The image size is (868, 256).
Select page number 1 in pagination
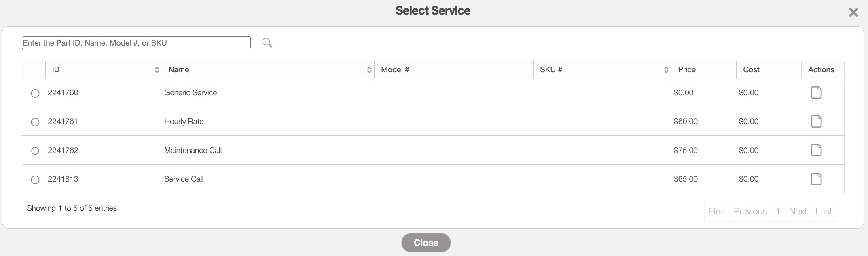tap(777, 211)
